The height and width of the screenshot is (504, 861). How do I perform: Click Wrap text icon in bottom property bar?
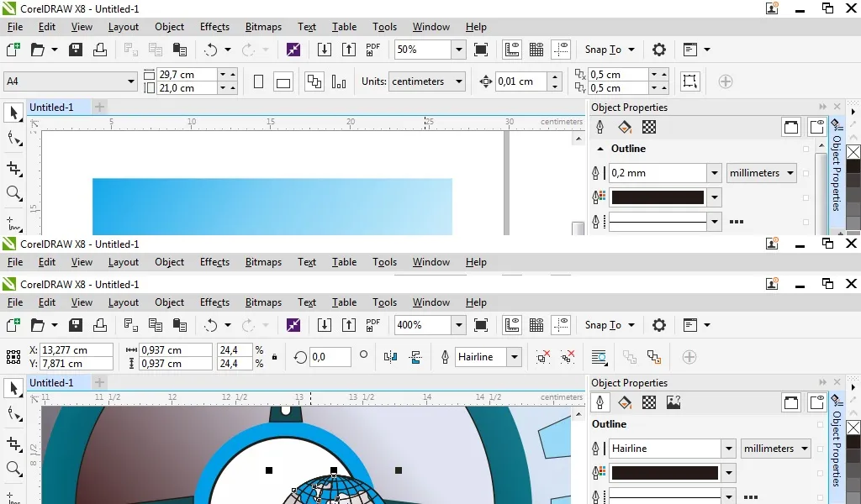pyautogui.click(x=600, y=357)
